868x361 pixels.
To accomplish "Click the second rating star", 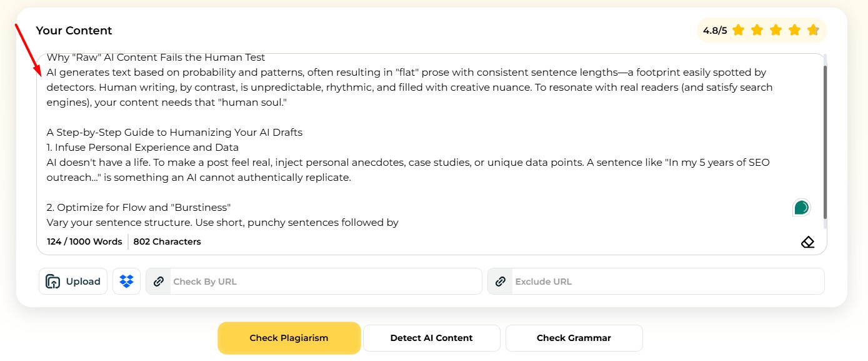I will point(757,30).
